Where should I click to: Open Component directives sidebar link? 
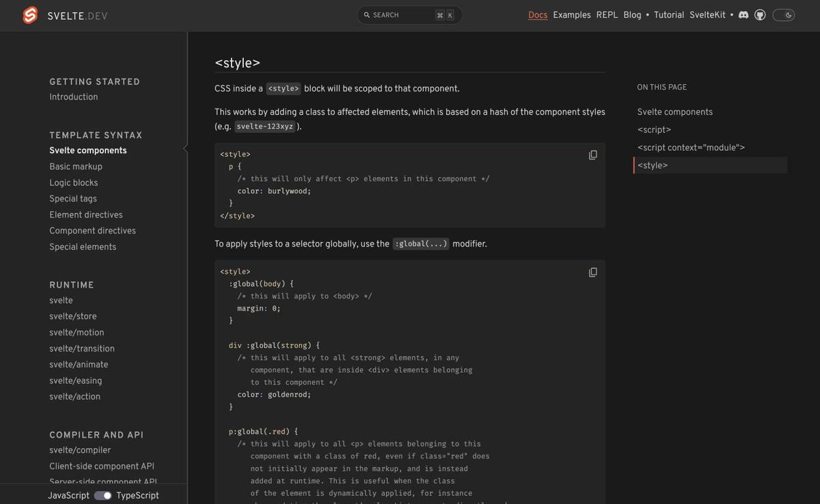point(92,231)
